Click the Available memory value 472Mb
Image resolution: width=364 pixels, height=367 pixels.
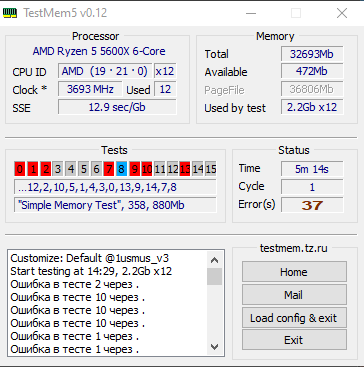pyautogui.click(x=312, y=71)
